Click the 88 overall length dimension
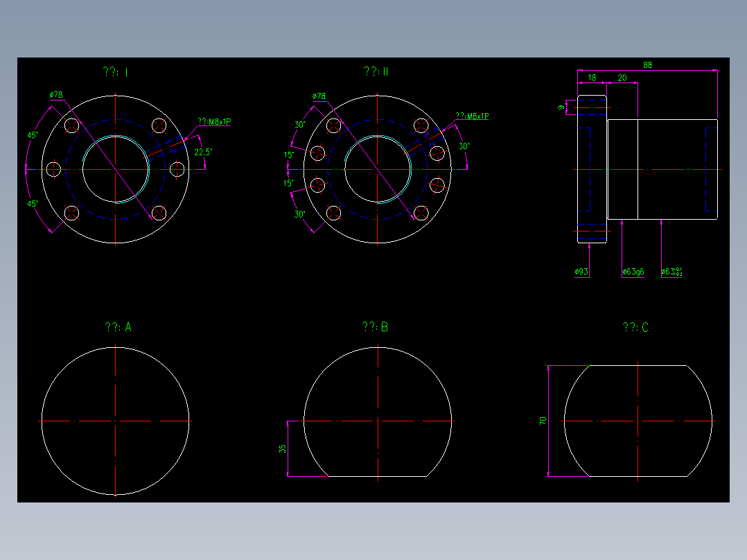Screen dimensions: 747x560 pyautogui.click(x=647, y=65)
